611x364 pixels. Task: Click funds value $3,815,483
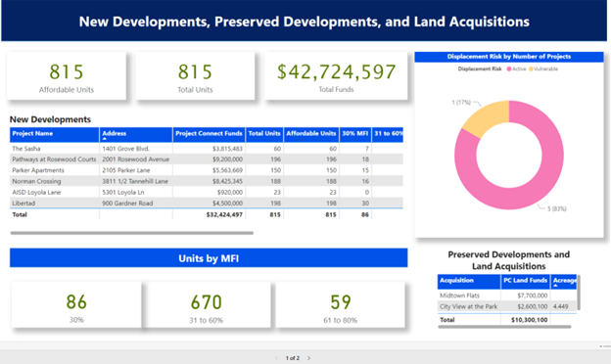[227, 149]
